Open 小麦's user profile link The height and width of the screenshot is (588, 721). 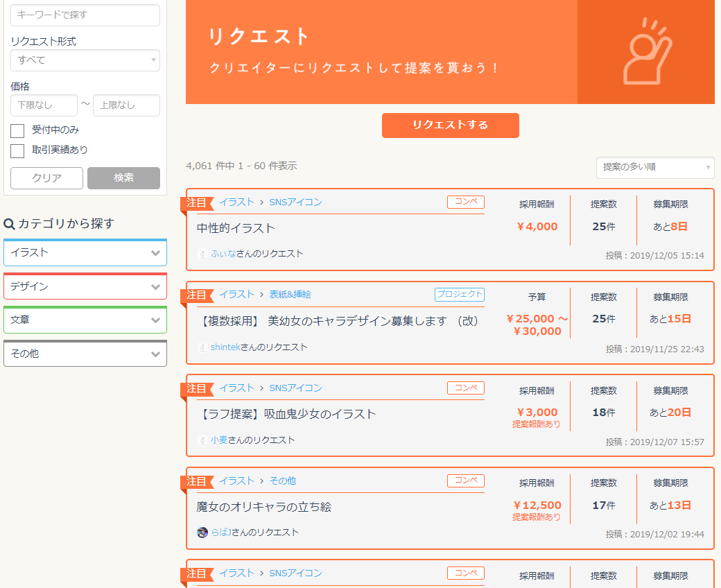point(219,440)
